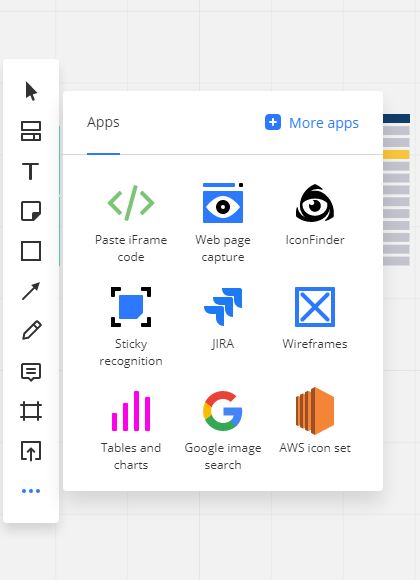Launch Google image search app

(223, 431)
